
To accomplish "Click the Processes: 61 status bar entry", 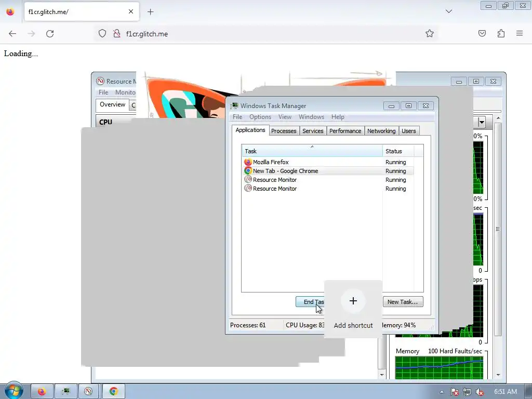I will (x=248, y=325).
